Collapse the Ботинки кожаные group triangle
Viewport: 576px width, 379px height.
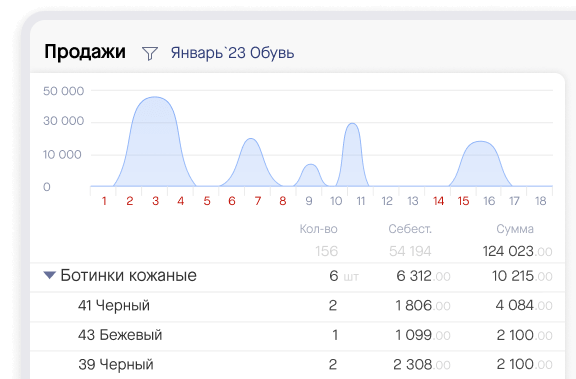[x=49, y=275]
